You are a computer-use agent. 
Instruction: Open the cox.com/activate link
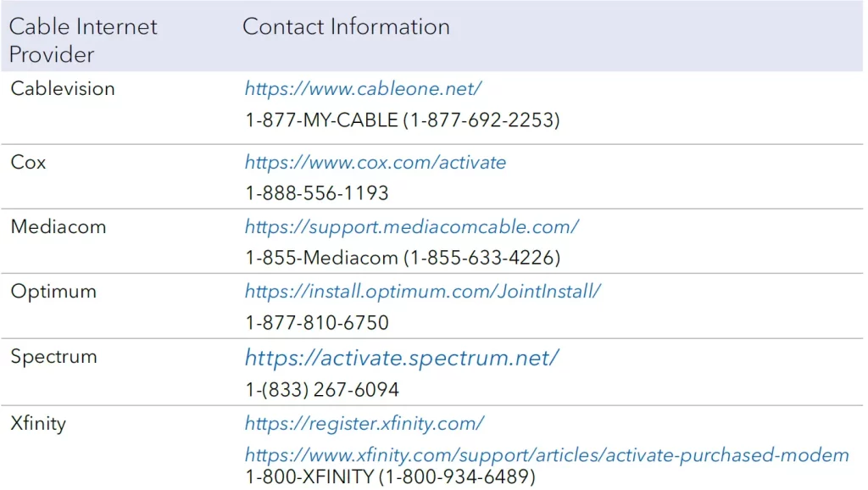coord(376,162)
